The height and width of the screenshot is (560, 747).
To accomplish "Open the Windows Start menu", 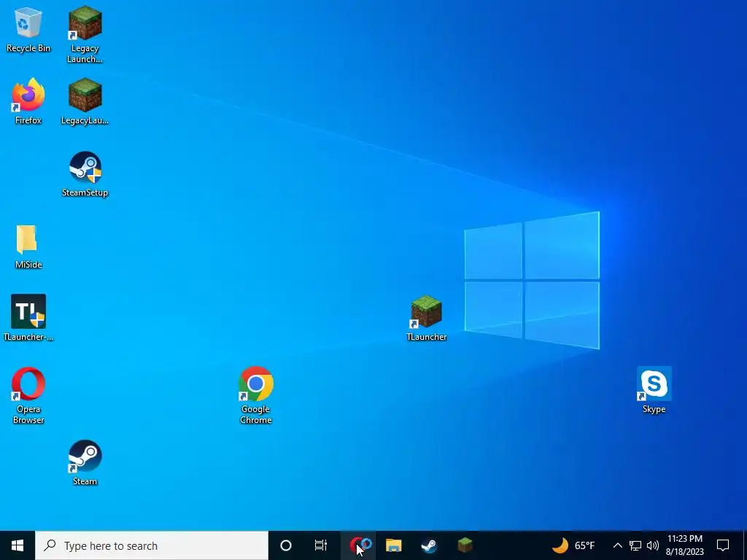I will (18, 545).
